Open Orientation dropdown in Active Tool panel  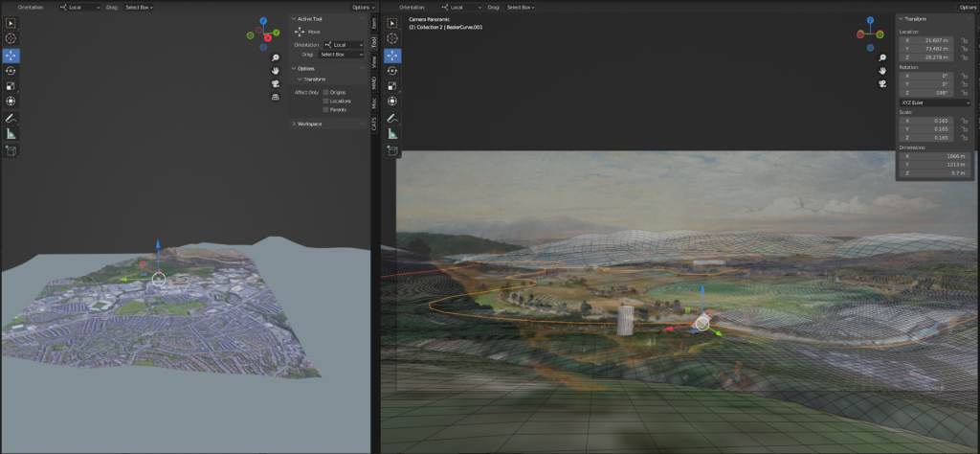pyautogui.click(x=344, y=45)
